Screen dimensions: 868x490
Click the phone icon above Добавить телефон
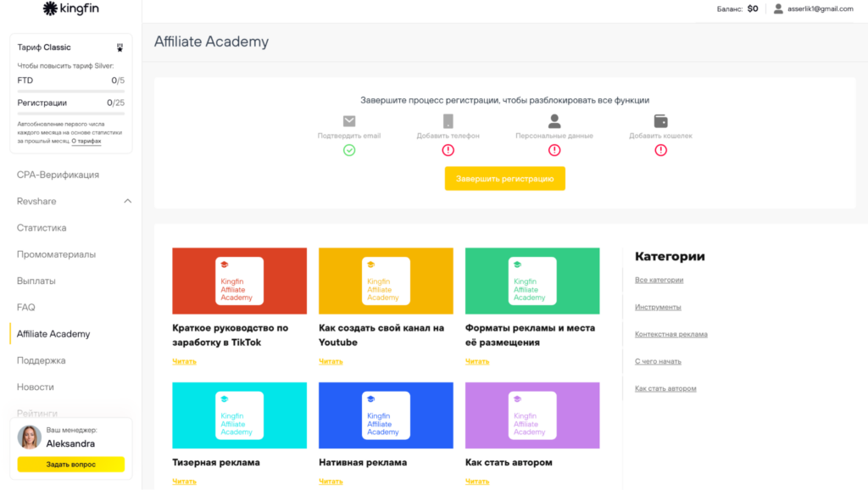(448, 120)
